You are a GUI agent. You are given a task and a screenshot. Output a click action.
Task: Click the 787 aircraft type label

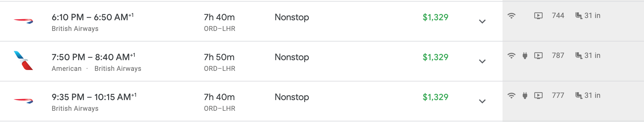[x=558, y=56]
